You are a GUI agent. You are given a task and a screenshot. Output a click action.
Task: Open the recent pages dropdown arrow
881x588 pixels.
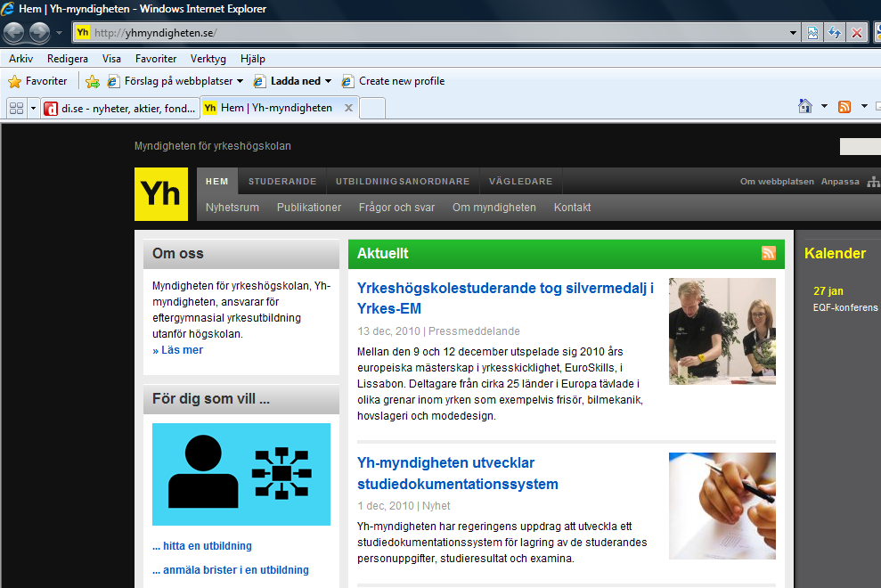tap(59, 33)
